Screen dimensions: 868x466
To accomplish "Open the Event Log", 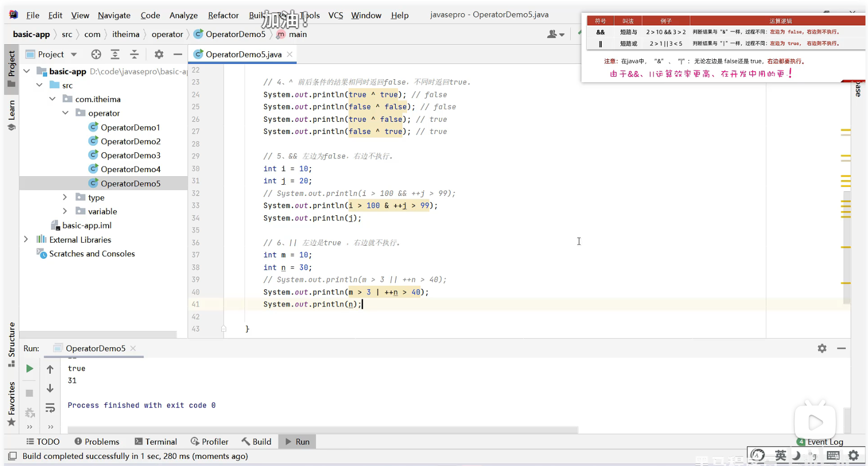I will [x=820, y=442].
